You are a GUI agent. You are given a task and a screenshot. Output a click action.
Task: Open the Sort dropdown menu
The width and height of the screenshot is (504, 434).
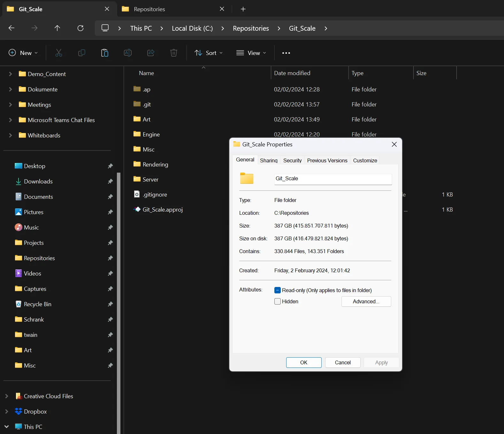coord(209,53)
